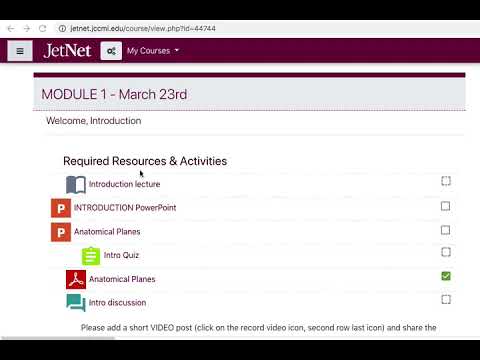Mark INTRODUCTION PowerPoint as complete
The height and width of the screenshot is (360, 480).
[x=445, y=206]
